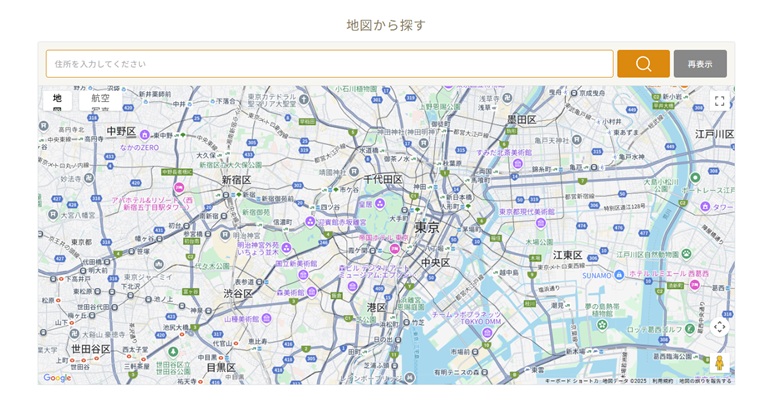Open the map camera controls
Viewport: 774px width, 400px height.
[720, 327]
